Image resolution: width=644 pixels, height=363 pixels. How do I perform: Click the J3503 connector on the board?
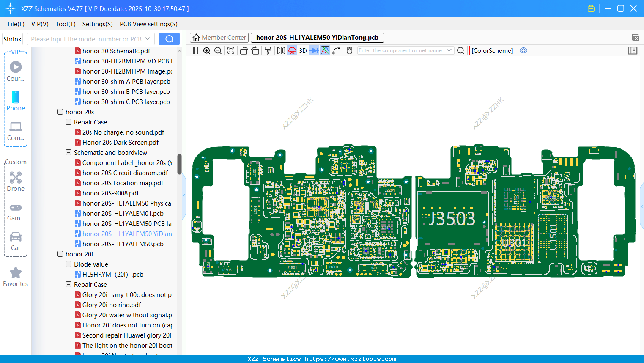pos(452,219)
